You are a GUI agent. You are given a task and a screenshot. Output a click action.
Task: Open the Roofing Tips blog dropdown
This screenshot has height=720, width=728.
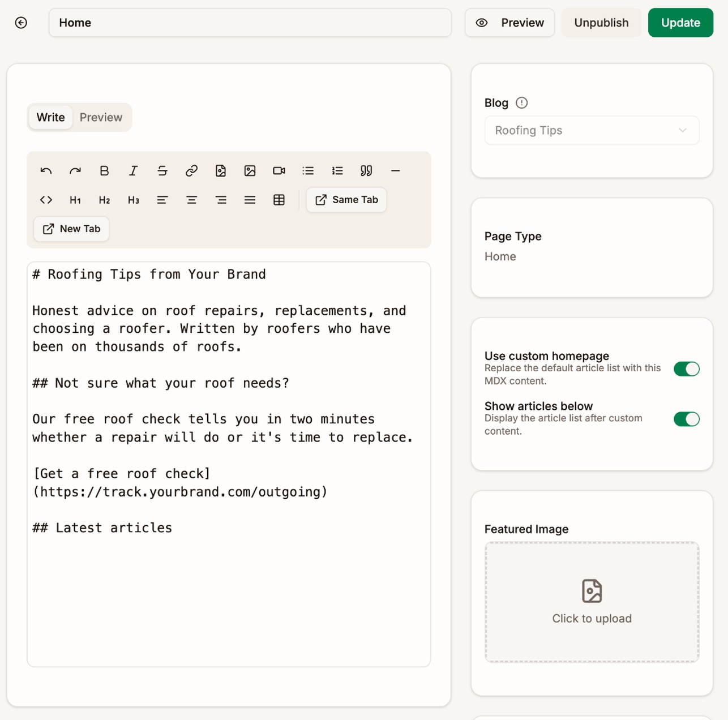592,130
